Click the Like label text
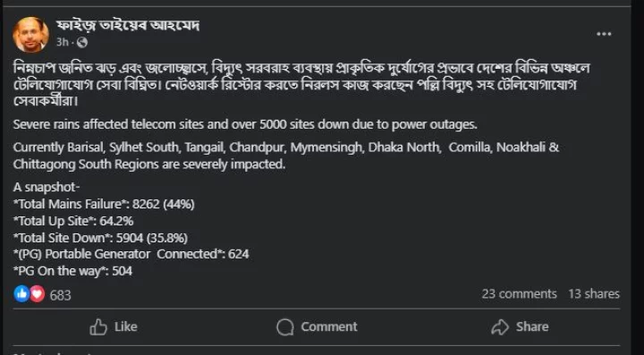Image resolution: width=644 pixels, height=355 pixels. tap(126, 326)
